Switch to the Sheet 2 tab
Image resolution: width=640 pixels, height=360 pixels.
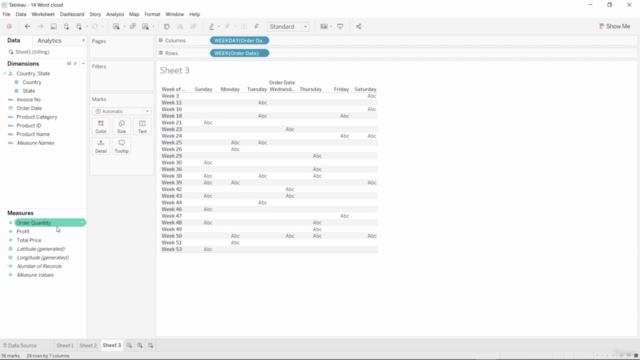click(88, 345)
